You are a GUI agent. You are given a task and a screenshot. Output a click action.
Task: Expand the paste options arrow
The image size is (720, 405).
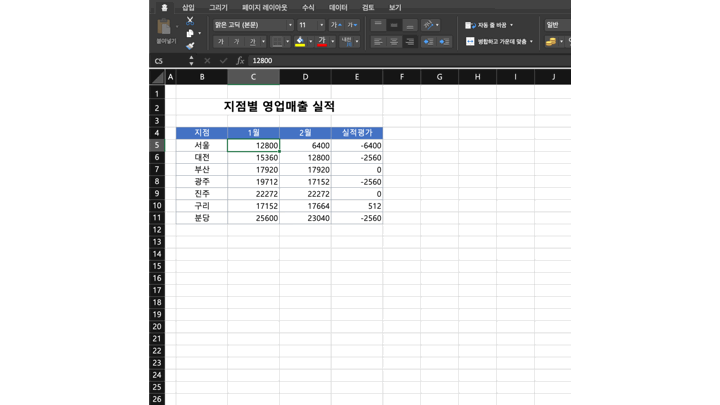pos(177,27)
